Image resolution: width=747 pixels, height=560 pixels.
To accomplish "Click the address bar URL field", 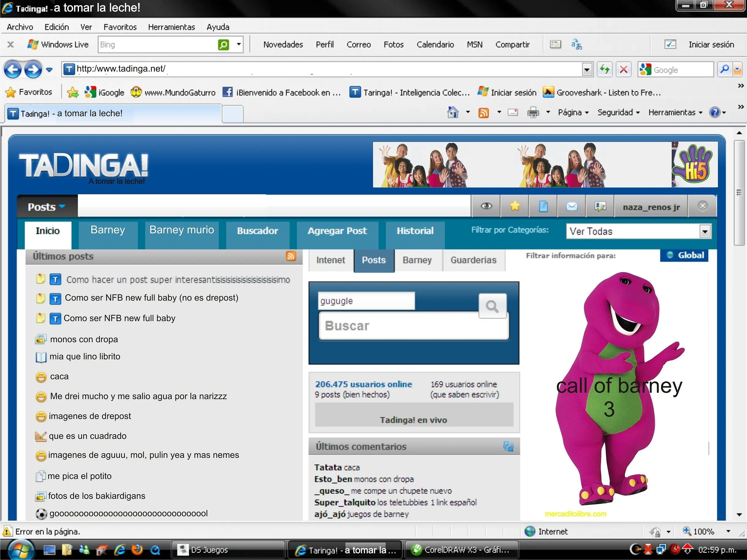I will pyautogui.click(x=323, y=69).
